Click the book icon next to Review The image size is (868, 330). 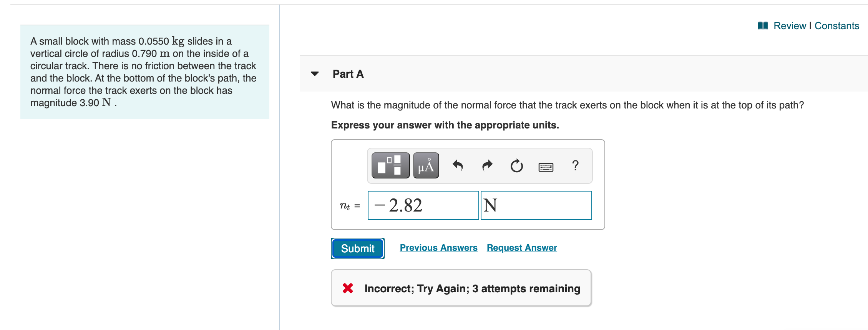point(762,25)
